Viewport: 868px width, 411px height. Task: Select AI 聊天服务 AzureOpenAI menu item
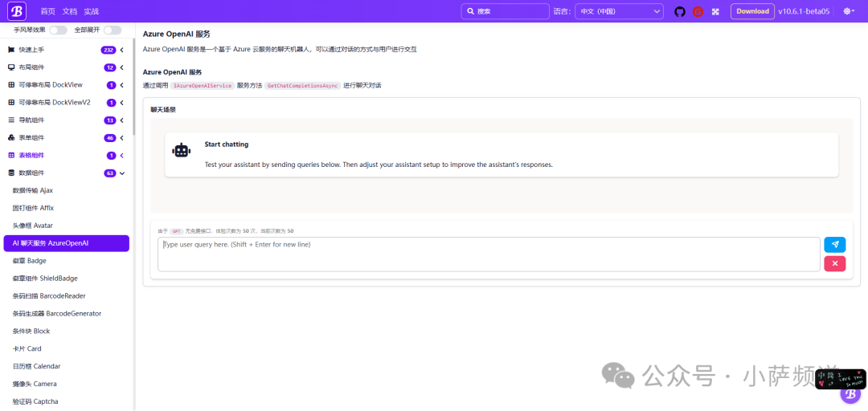(x=67, y=243)
